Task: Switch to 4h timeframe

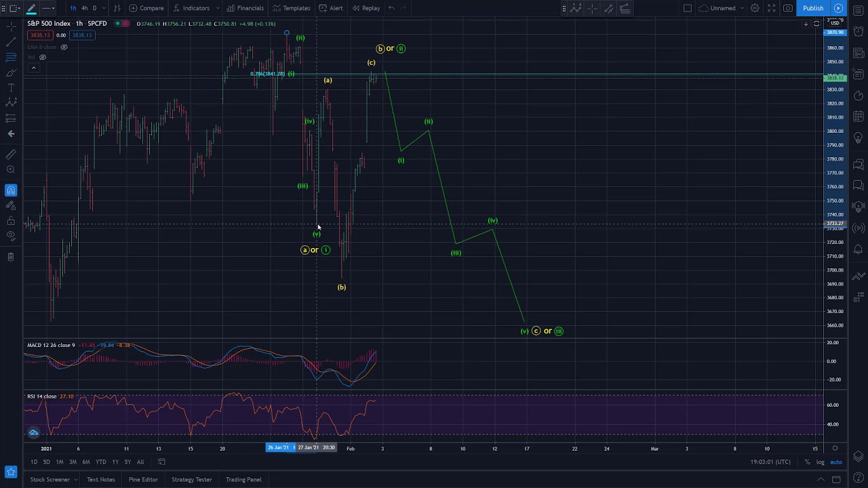Action: point(84,8)
